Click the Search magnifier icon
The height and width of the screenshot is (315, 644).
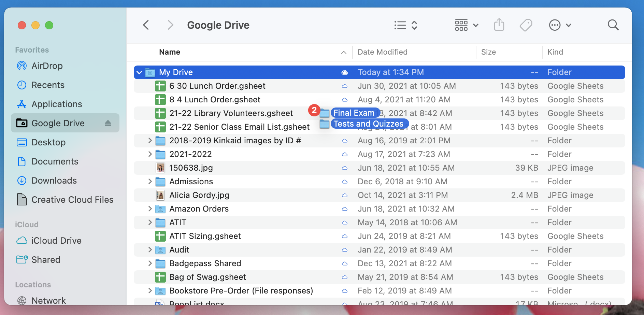coord(613,25)
